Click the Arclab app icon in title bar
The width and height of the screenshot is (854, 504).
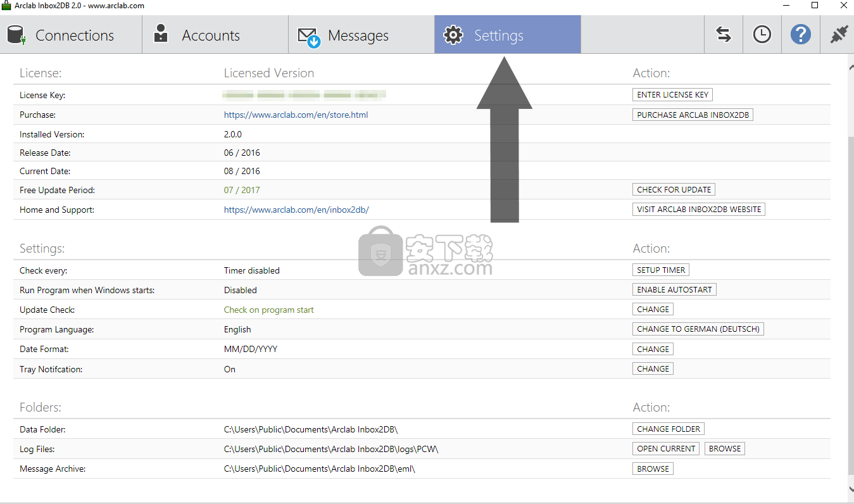point(6,5)
